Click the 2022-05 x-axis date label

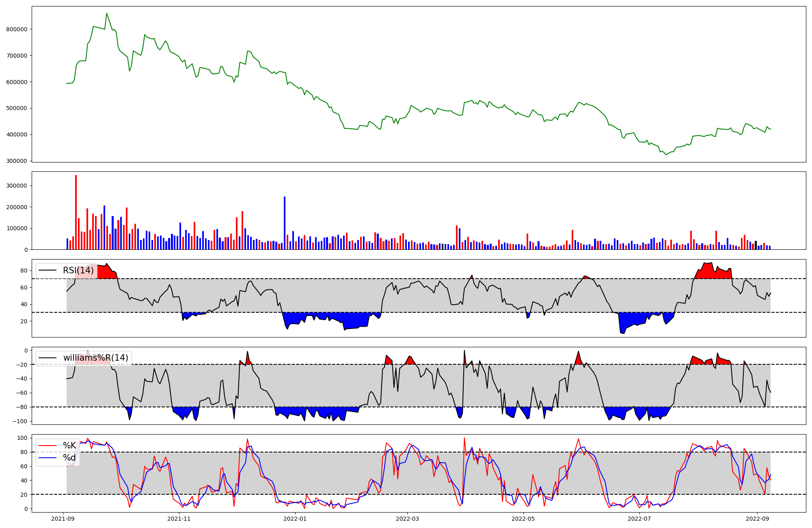pyautogui.click(x=523, y=519)
